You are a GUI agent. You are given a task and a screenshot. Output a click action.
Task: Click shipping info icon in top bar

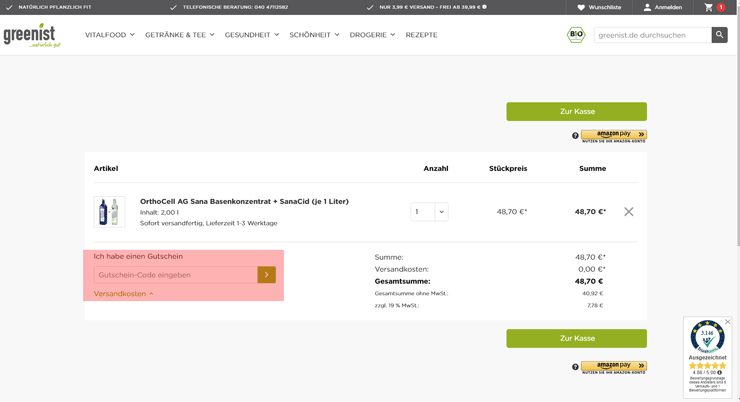click(484, 7)
